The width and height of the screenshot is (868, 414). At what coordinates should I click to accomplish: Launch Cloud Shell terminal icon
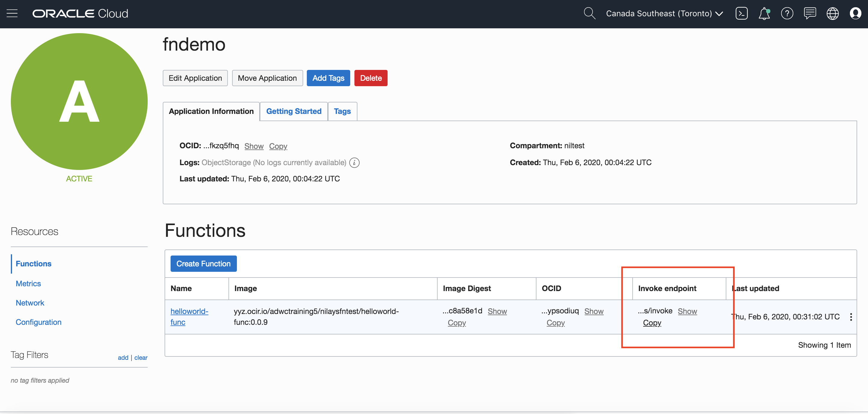[741, 14]
